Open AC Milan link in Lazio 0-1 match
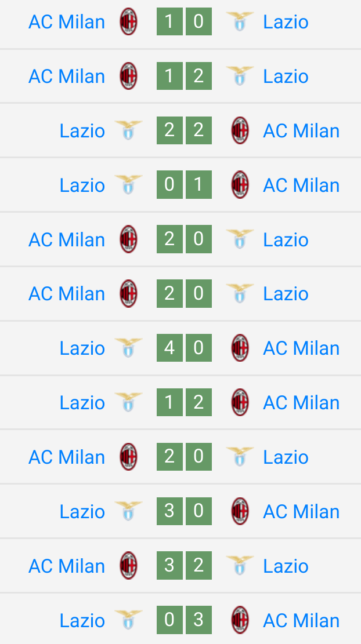Image resolution: width=361 pixels, height=644 pixels. coord(301,185)
